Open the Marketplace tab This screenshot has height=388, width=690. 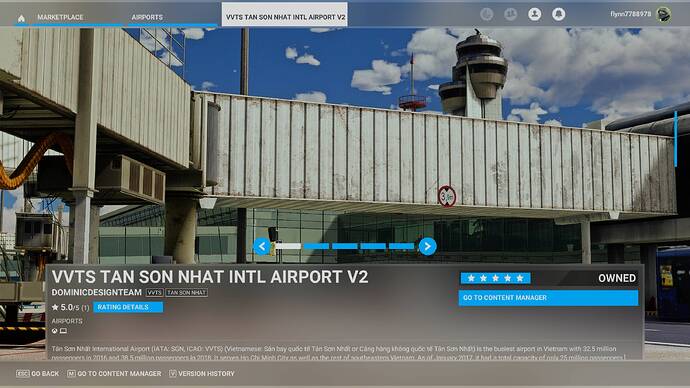coord(60,17)
